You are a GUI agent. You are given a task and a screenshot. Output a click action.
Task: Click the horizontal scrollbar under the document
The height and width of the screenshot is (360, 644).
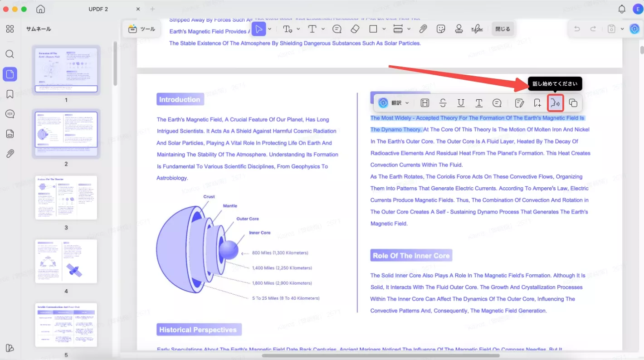click(381, 355)
